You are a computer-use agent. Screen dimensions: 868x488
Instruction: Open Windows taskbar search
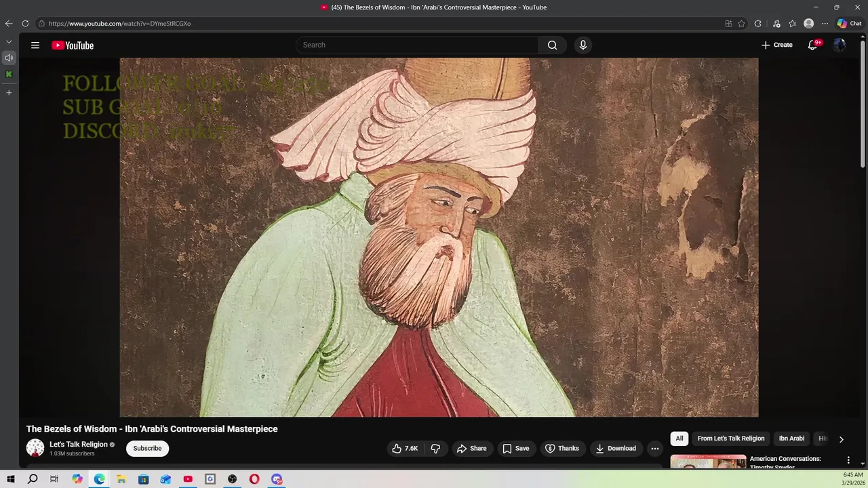click(33, 479)
